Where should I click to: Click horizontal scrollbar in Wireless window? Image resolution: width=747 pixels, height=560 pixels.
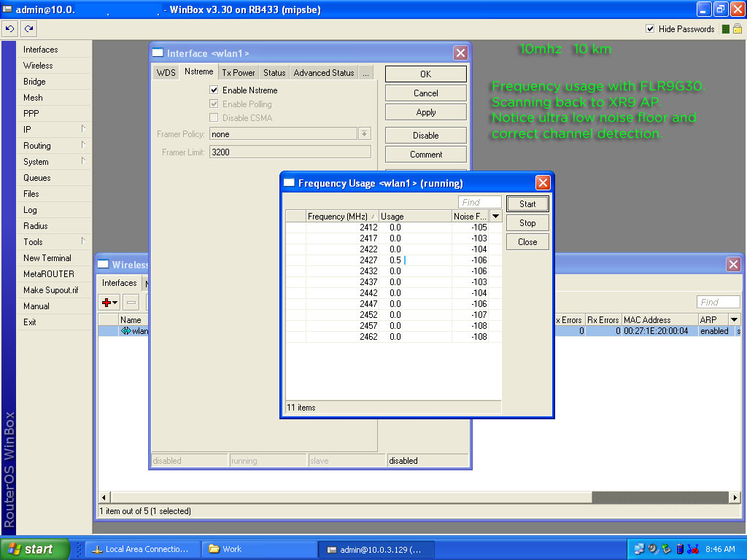(419, 497)
